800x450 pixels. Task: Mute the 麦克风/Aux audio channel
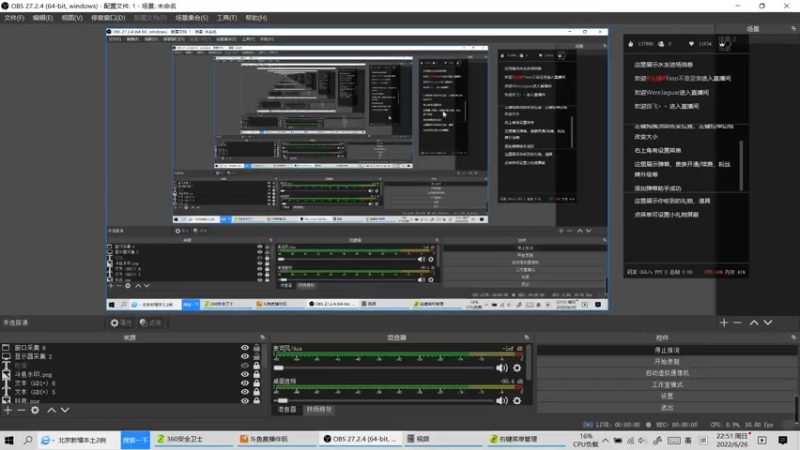tap(502, 368)
